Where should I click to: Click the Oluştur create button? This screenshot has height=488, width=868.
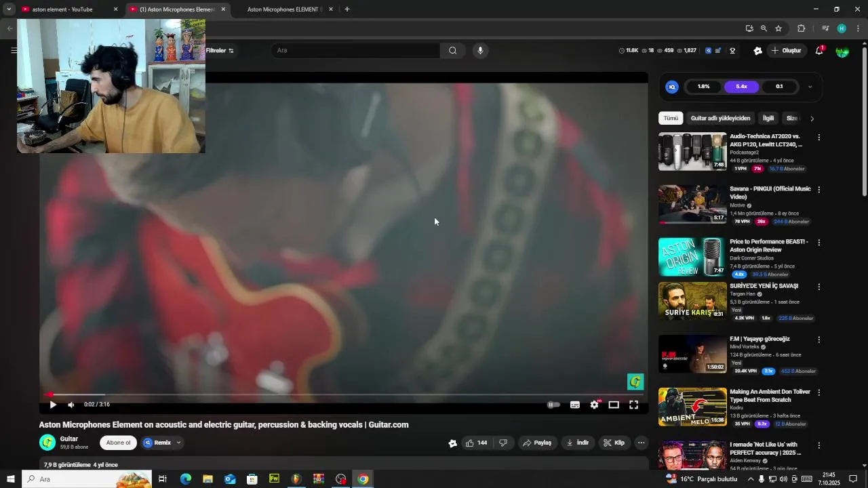[x=786, y=50]
